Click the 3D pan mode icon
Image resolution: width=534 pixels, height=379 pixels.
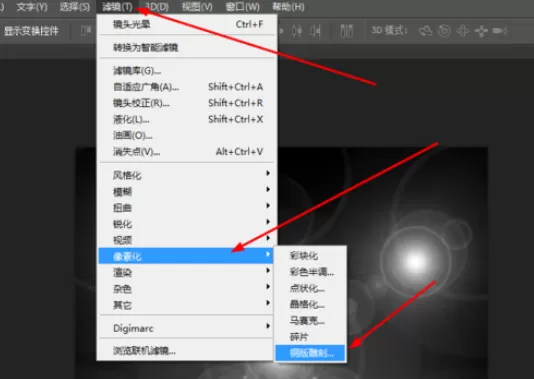pyautogui.click(x=463, y=31)
